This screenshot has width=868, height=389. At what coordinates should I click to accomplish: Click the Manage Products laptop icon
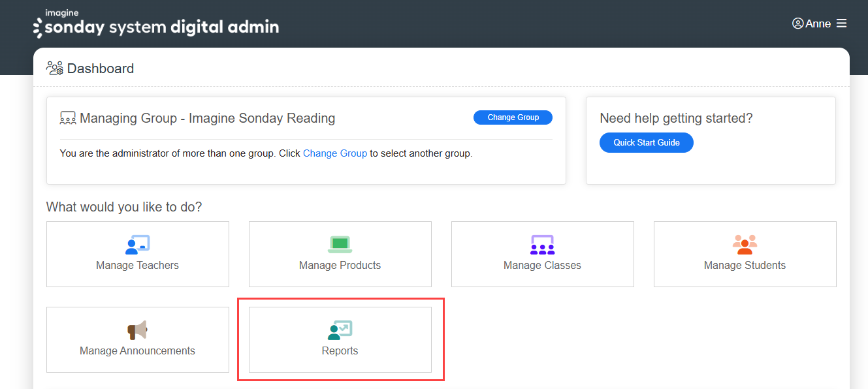(340, 245)
